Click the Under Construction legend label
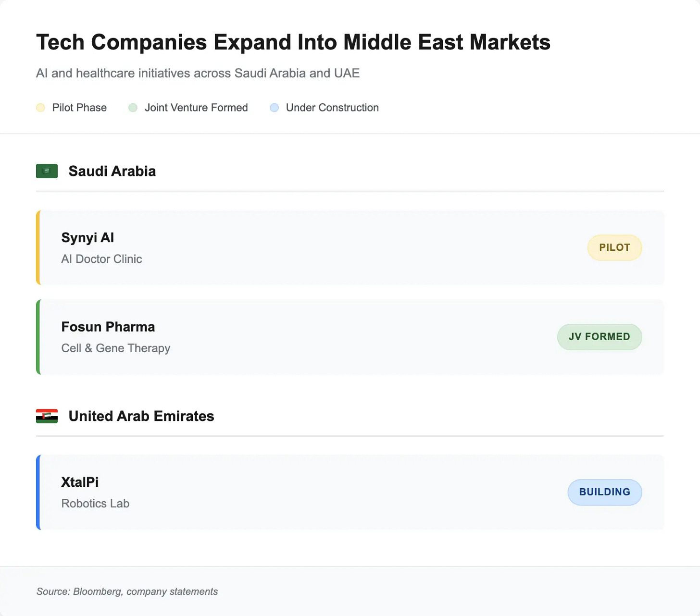Screen dimensions: 700x616 click(332, 108)
